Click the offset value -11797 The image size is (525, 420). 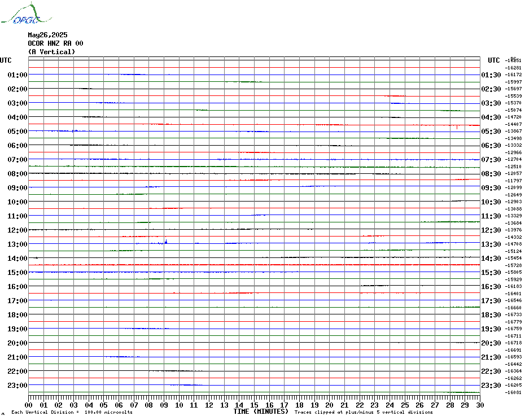[x=513, y=181]
